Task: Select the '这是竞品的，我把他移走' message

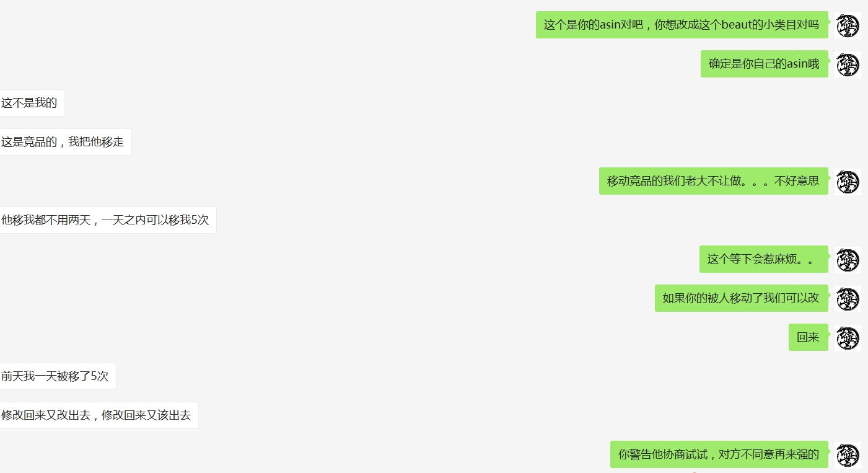Action: tap(65, 142)
